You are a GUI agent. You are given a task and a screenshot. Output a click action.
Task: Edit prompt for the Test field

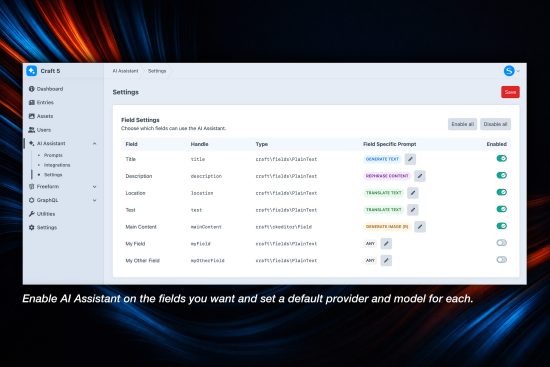[x=413, y=209]
